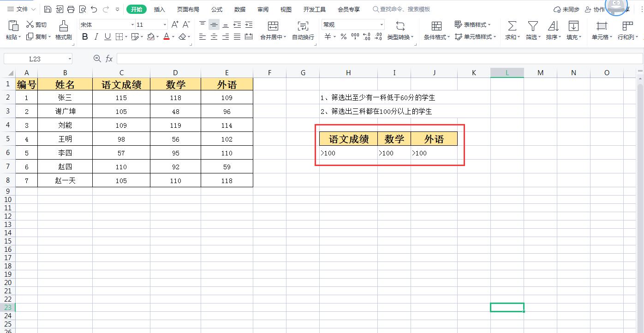The width and height of the screenshot is (644, 333).
Task: Click the Print icon in quick access bar
Action: coord(71,9)
